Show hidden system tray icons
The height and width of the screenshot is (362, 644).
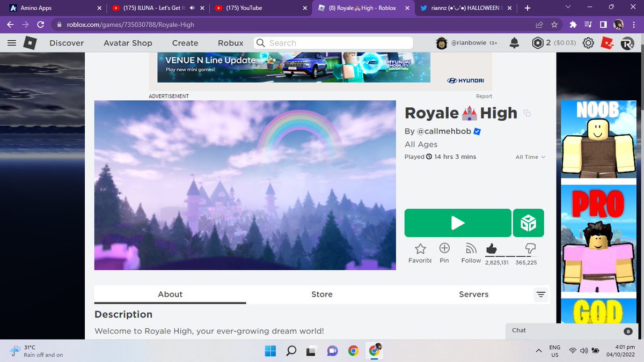point(538,351)
